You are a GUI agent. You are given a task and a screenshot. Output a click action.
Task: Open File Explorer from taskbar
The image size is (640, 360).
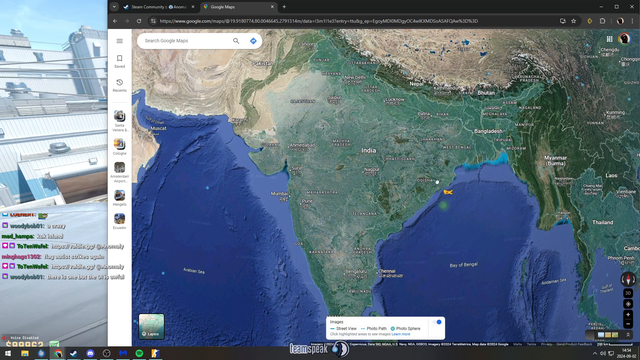coord(25,353)
